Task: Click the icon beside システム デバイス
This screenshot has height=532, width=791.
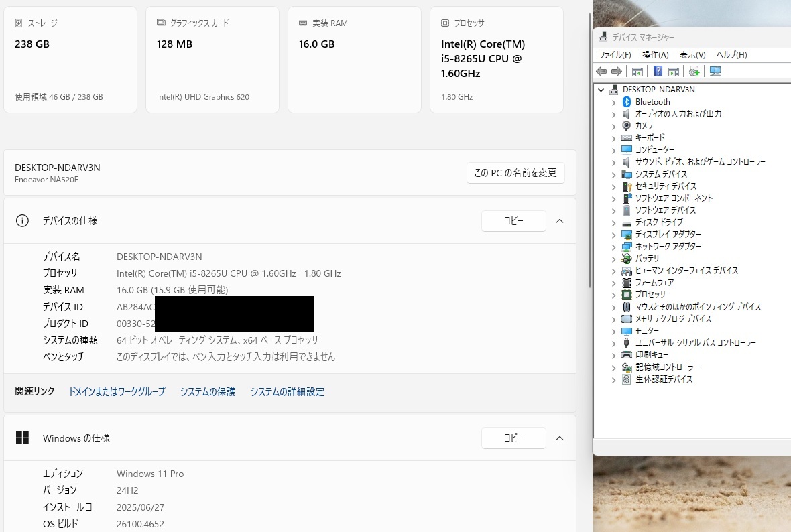Action: [627, 174]
